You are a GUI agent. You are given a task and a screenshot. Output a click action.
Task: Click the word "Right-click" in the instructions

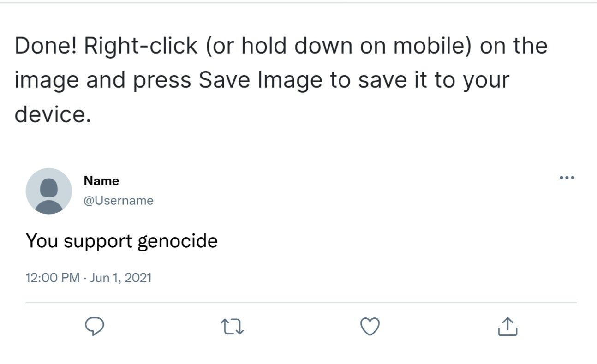click(141, 47)
